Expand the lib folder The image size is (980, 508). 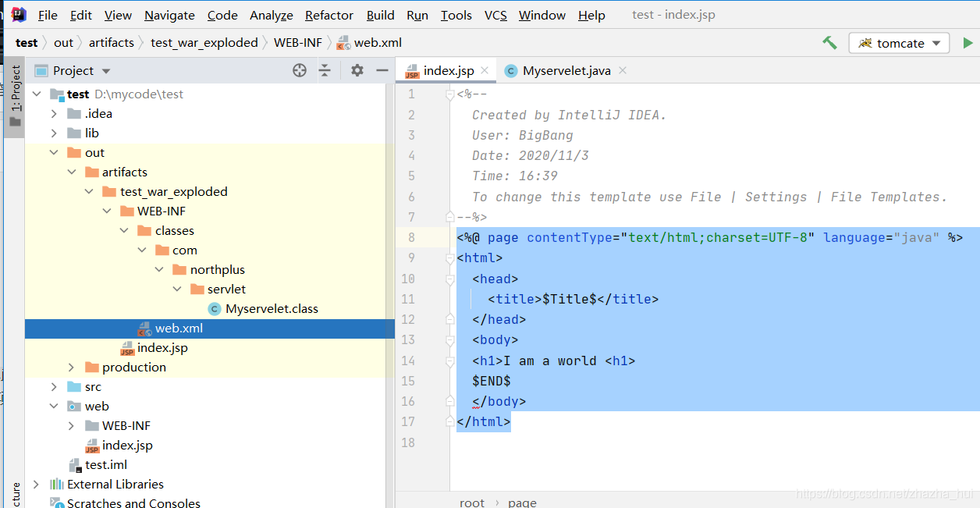[x=54, y=133]
